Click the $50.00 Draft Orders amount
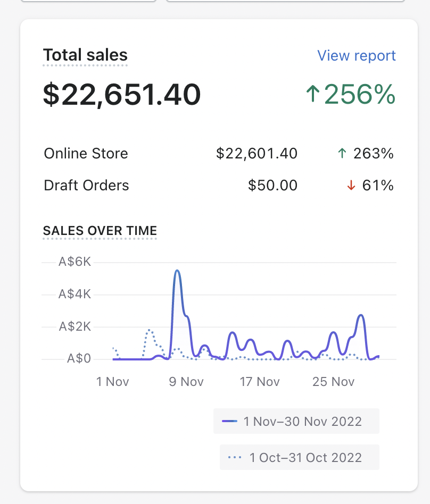Viewport: 430px width, 504px height. coord(272,186)
